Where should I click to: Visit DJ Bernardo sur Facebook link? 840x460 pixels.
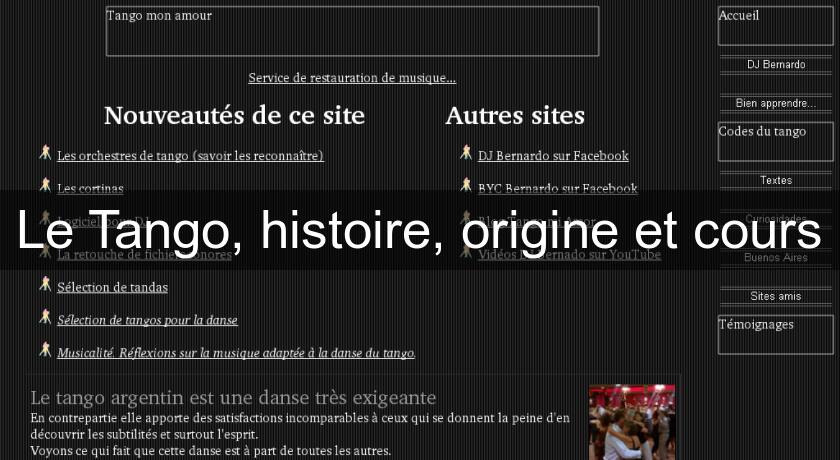tap(553, 156)
